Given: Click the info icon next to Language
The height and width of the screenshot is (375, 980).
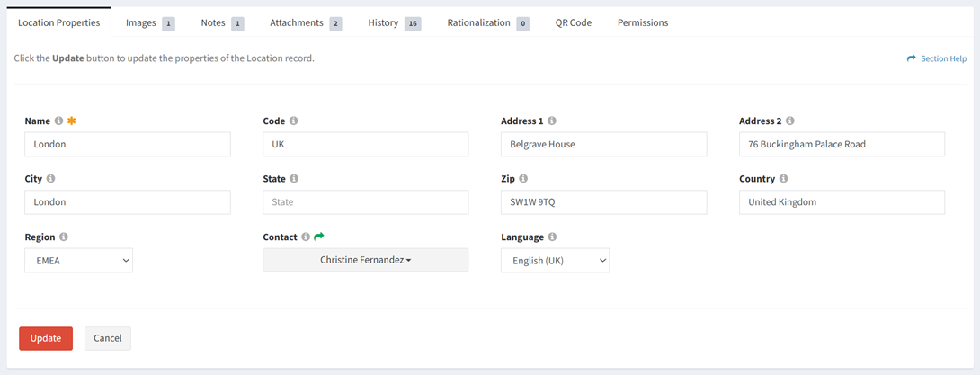Looking at the screenshot, I should [552, 237].
